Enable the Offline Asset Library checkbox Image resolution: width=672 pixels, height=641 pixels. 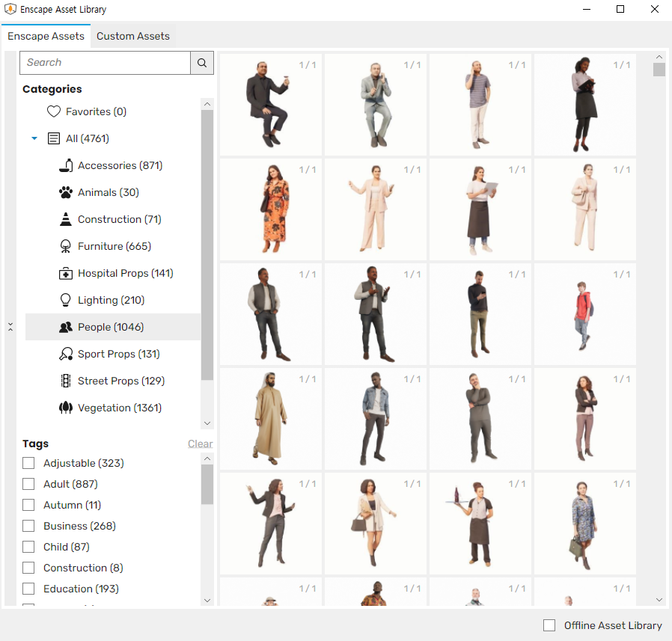[549, 625]
